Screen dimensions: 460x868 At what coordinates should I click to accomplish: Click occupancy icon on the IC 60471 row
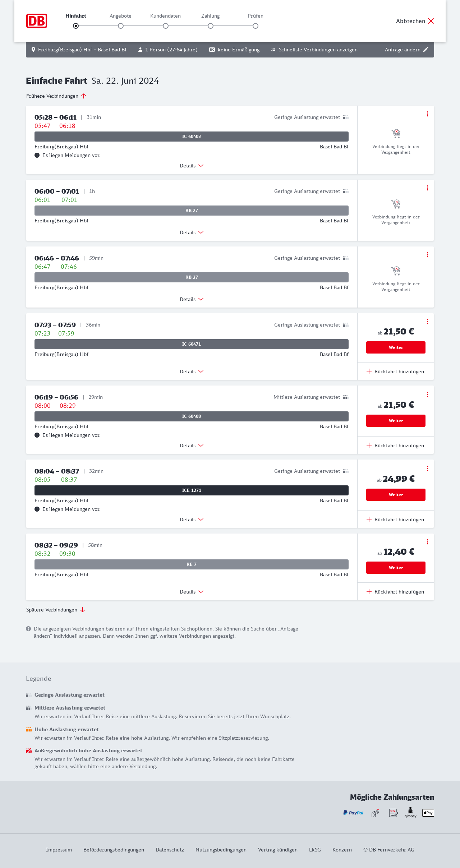tap(346, 325)
